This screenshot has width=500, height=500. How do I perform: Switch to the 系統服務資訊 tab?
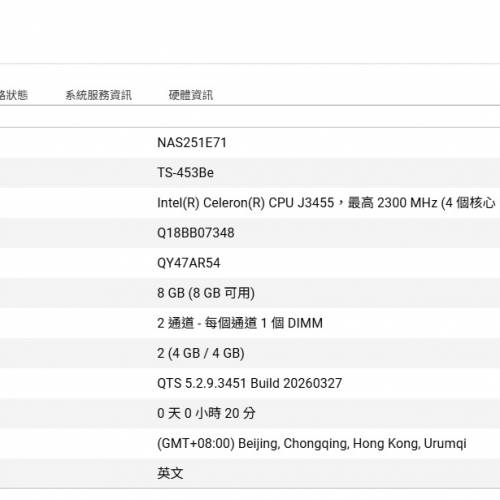click(98, 95)
